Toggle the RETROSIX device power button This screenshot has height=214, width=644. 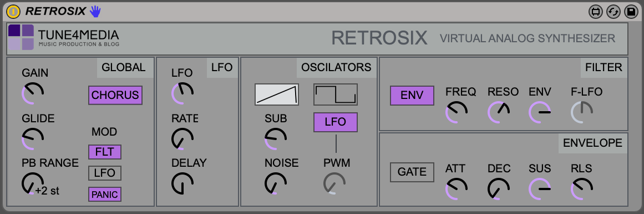coord(13,12)
